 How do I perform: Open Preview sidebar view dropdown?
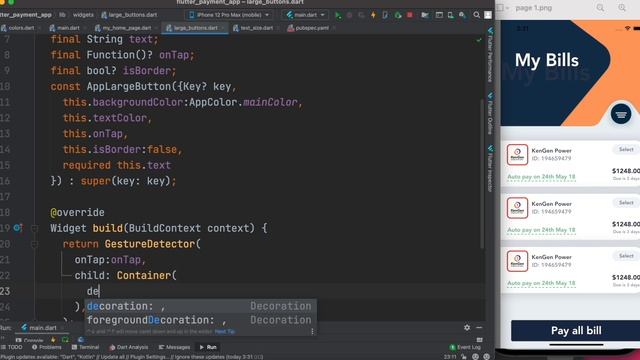click(x=503, y=8)
